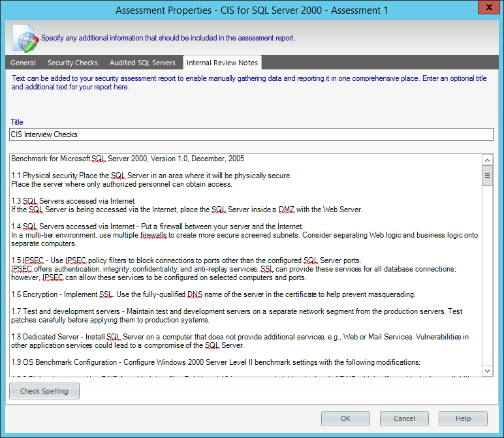Click the line beginning '1.5 IPSEC - Use IPSEC policy filters'
Viewport: 504px width, 438px height.
[x=187, y=260]
